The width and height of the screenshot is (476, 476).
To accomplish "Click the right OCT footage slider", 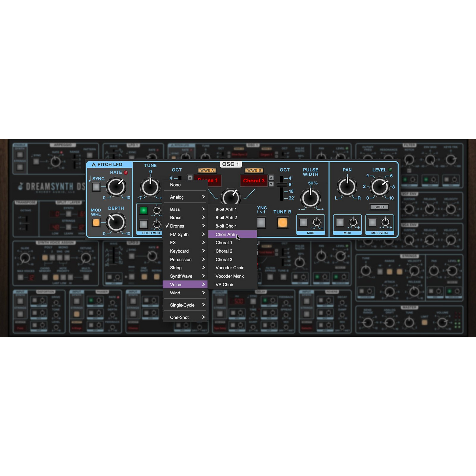I will 282,185.
